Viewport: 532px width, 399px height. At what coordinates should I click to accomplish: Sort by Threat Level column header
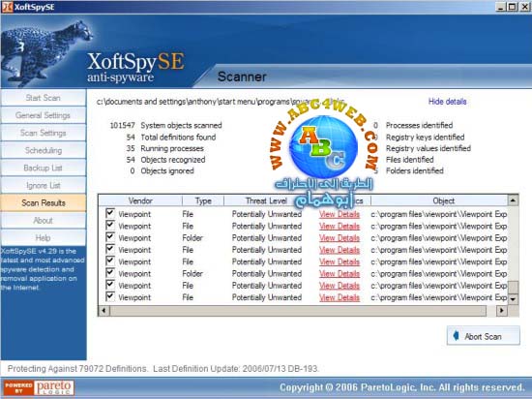[266, 200]
